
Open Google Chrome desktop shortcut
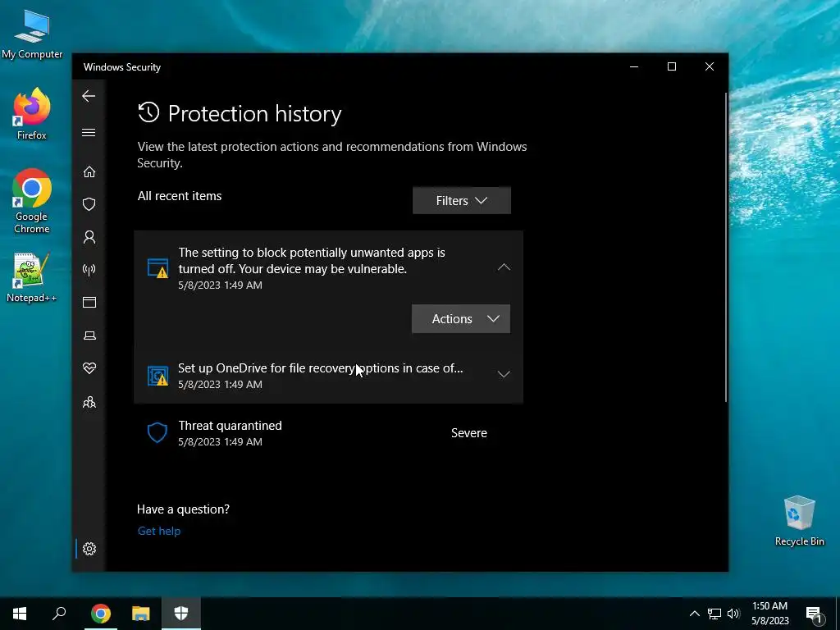click(x=32, y=201)
